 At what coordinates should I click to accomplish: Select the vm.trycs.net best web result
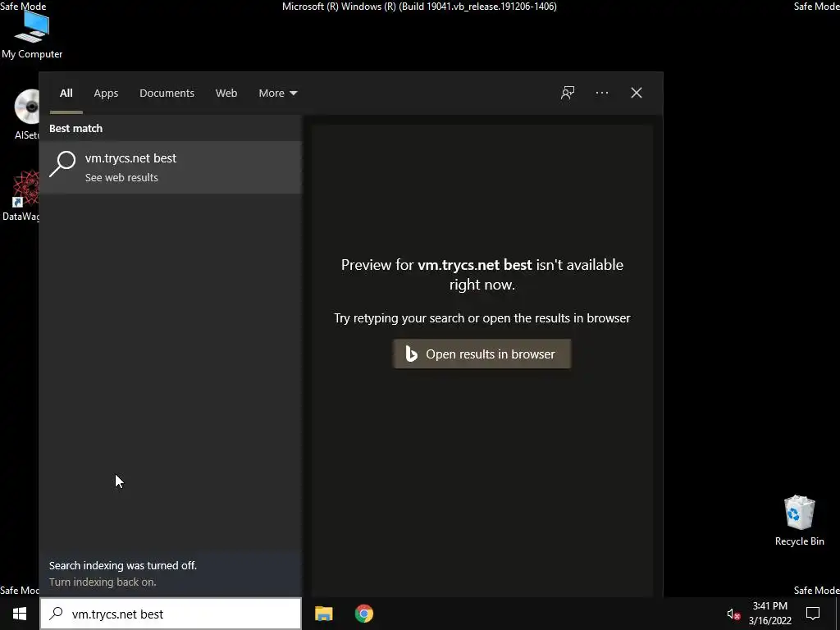[x=171, y=167]
